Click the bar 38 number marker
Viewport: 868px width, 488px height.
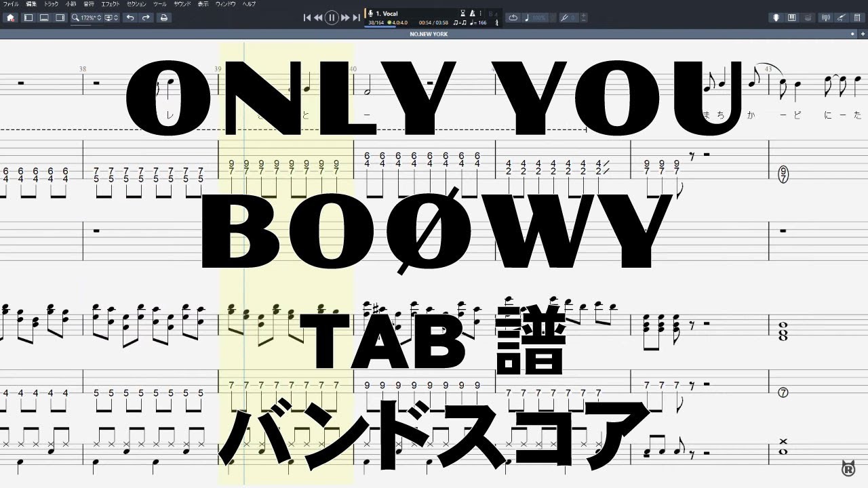point(83,68)
